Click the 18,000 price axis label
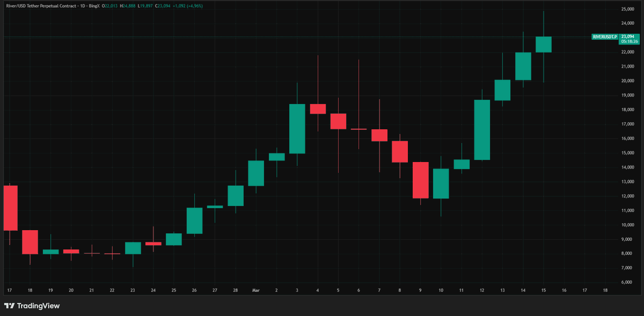Screen dimensions: 644x316 (x=627, y=109)
